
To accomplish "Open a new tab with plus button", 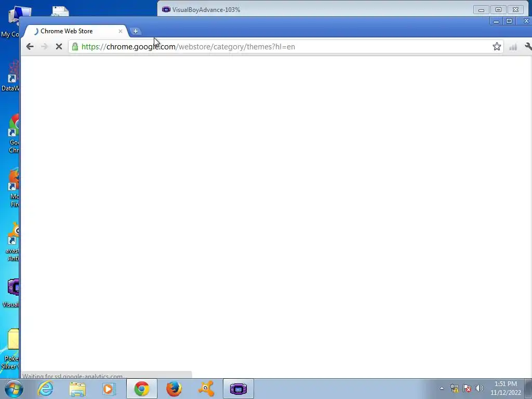I will pyautogui.click(x=136, y=31).
